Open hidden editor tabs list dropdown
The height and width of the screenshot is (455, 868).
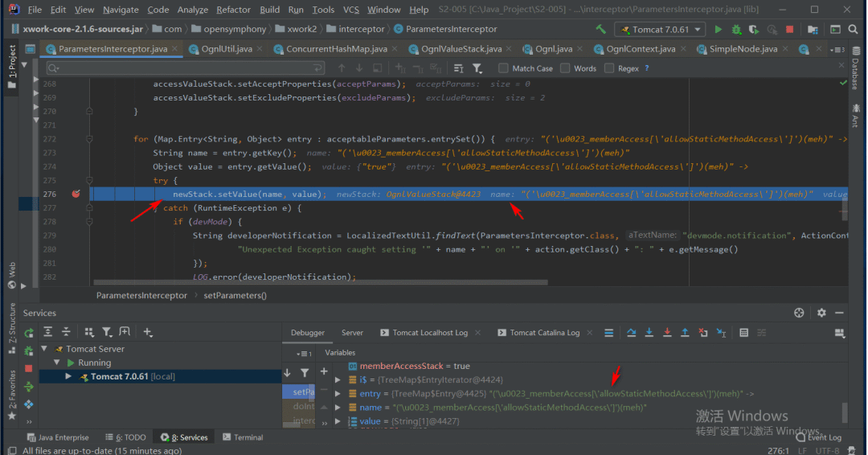[837, 49]
